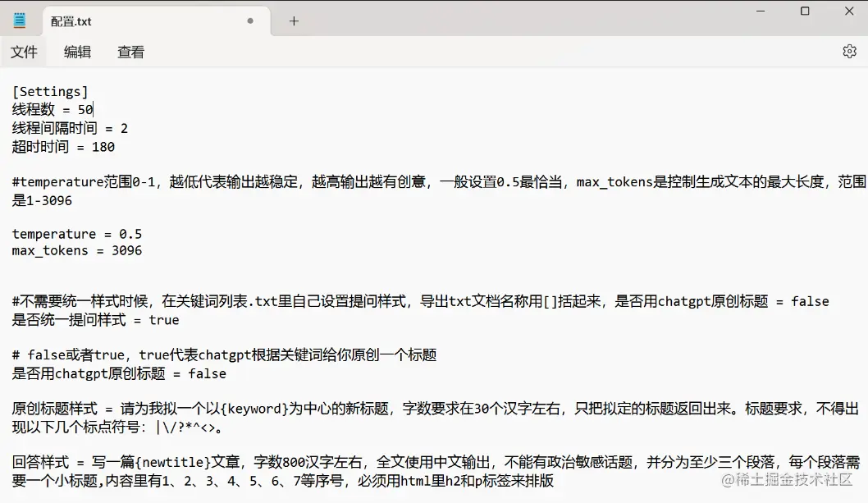The width and height of the screenshot is (868, 503).
Task: Open the 查看 menu
Action: (131, 52)
